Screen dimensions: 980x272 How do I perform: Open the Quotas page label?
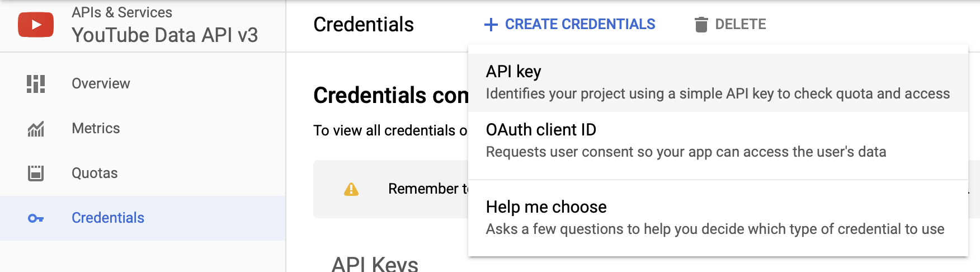click(x=95, y=173)
